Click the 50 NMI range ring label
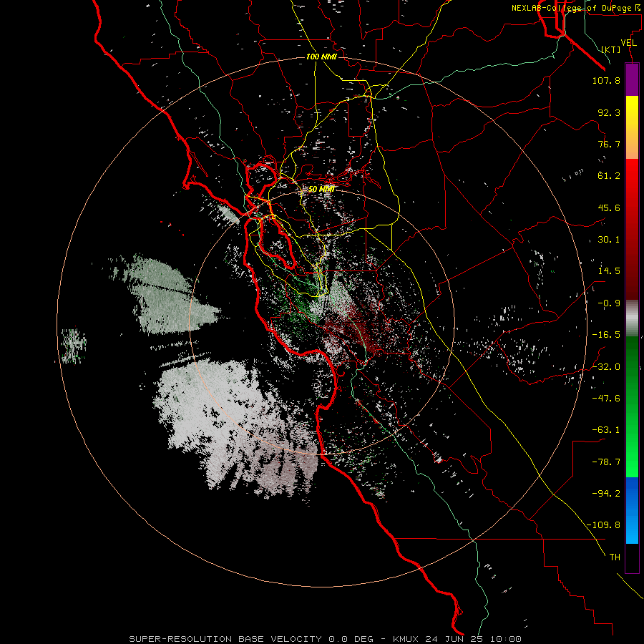 321,190
